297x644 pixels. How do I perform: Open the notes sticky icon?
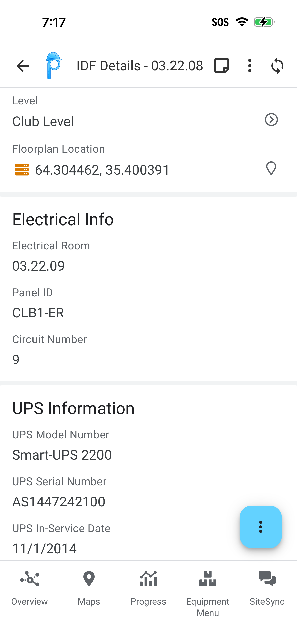222,66
